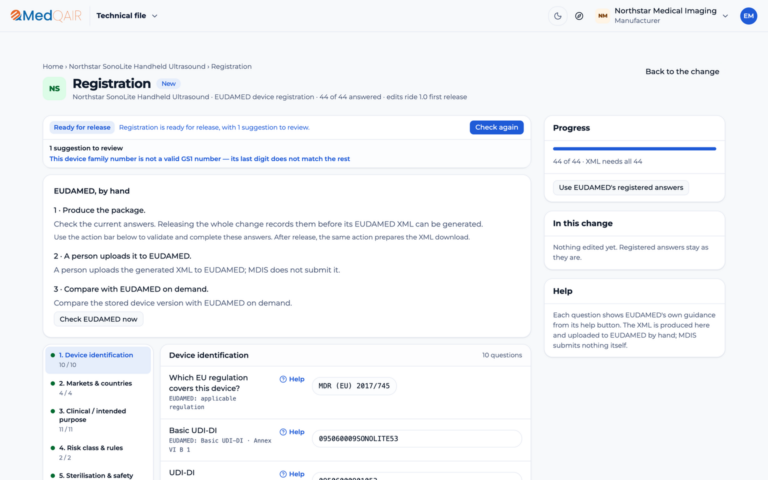The width and height of the screenshot is (768, 480).
Task: Open the Technical file dropdown
Action: pyautogui.click(x=127, y=16)
